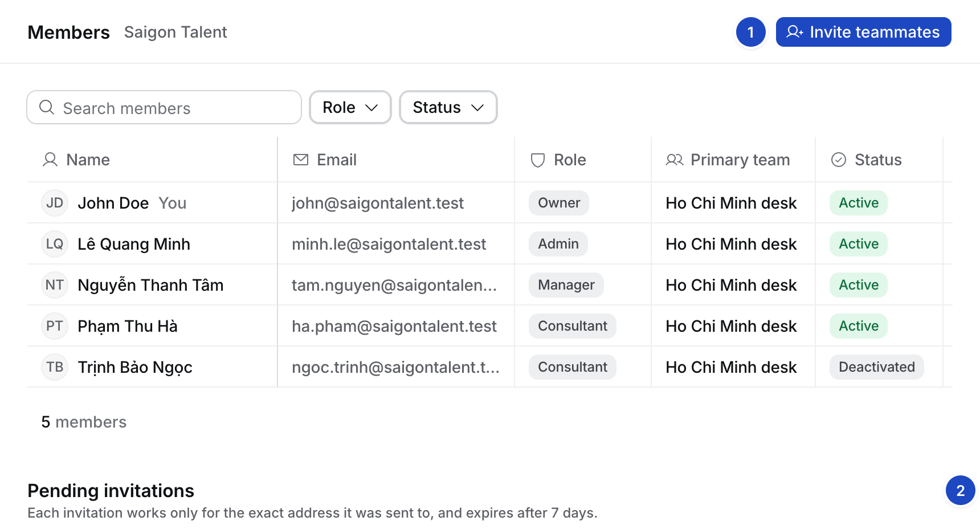Click the Name column header
This screenshot has height=529, width=980.
pyautogui.click(x=152, y=160)
